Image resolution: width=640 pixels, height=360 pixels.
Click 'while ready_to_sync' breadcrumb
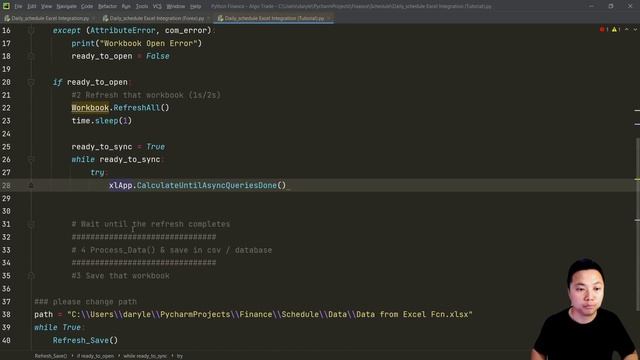pyautogui.click(x=145, y=356)
